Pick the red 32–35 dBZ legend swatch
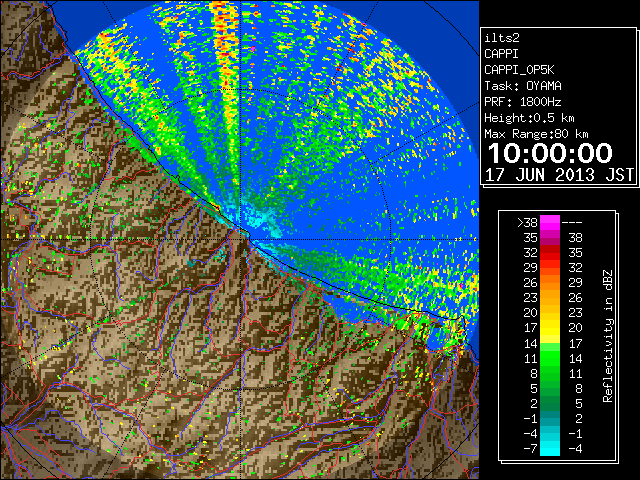This screenshot has width=640, height=480. 550,253
